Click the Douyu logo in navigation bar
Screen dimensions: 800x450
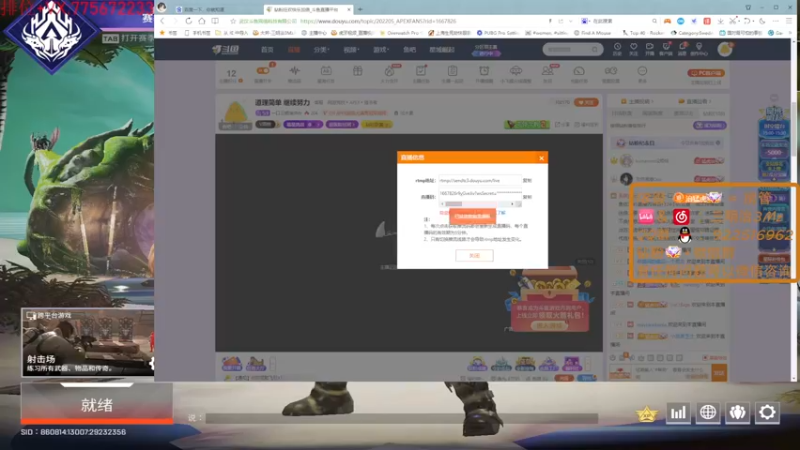[x=226, y=49]
